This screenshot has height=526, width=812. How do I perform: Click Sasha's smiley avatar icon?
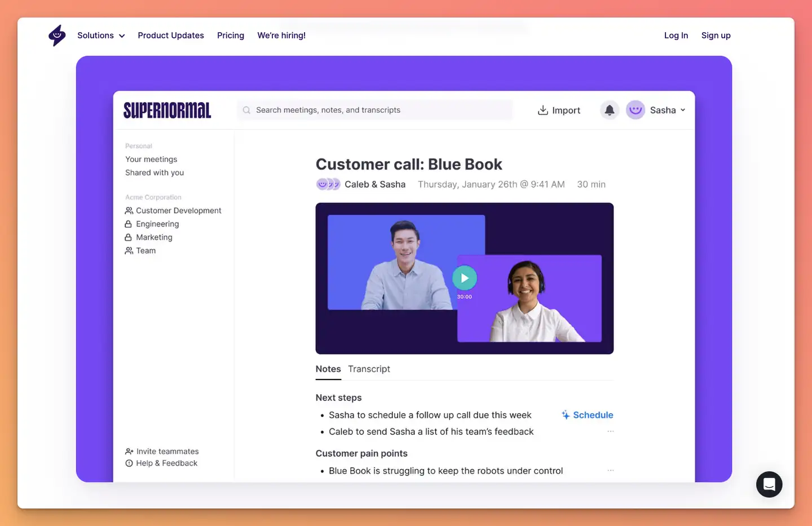(x=636, y=110)
